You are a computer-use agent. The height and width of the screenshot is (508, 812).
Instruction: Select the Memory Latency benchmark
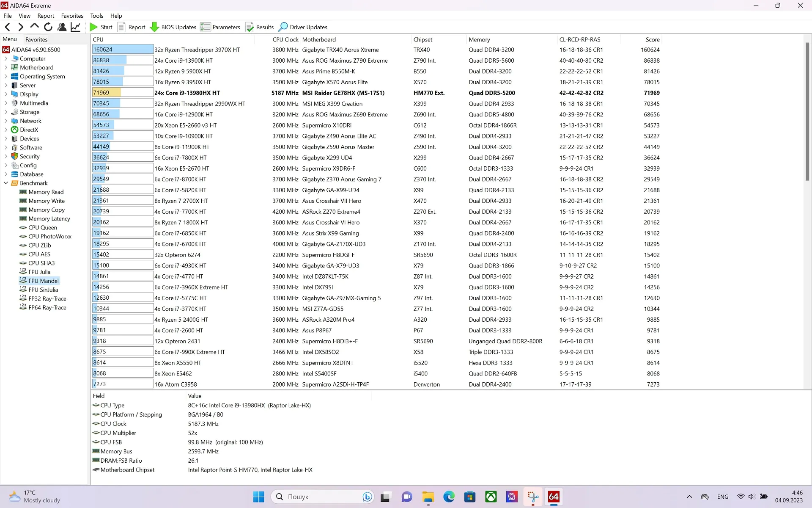tap(49, 219)
